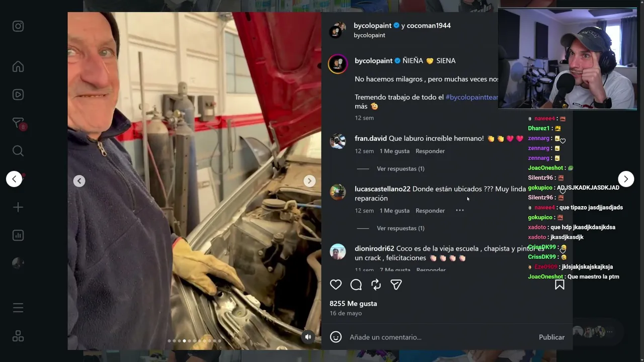Click the bycolopaint subtitle under the header
Image resolution: width=644 pixels, height=362 pixels.
tap(369, 35)
